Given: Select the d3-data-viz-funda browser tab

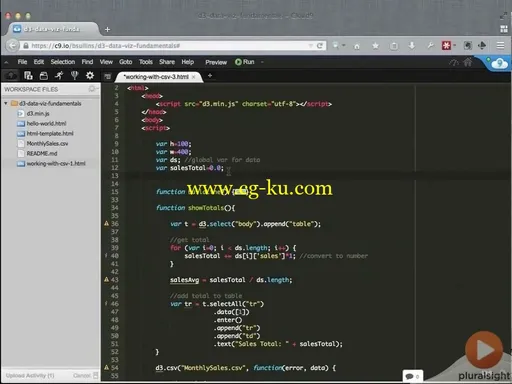Looking at the screenshot, I should click(52, 29).
